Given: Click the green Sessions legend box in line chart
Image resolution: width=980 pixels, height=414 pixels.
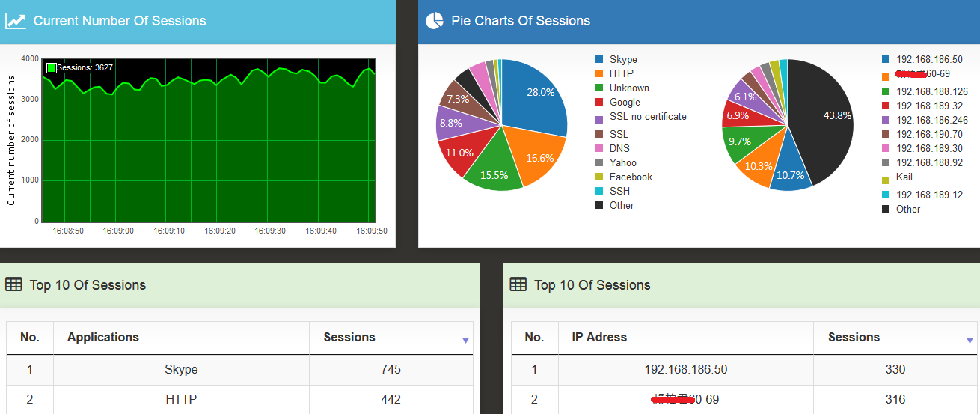Looking at the screenshot, I should [51, 68].
